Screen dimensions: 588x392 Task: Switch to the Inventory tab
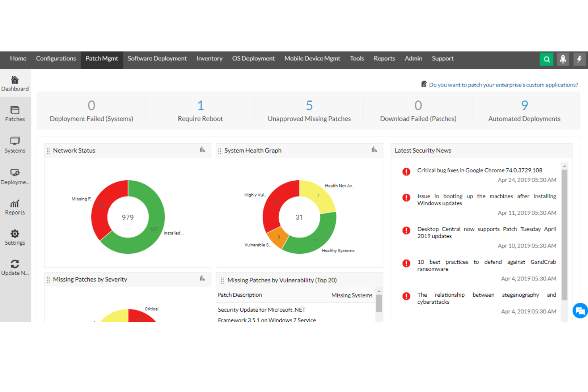tap(209, 58)
